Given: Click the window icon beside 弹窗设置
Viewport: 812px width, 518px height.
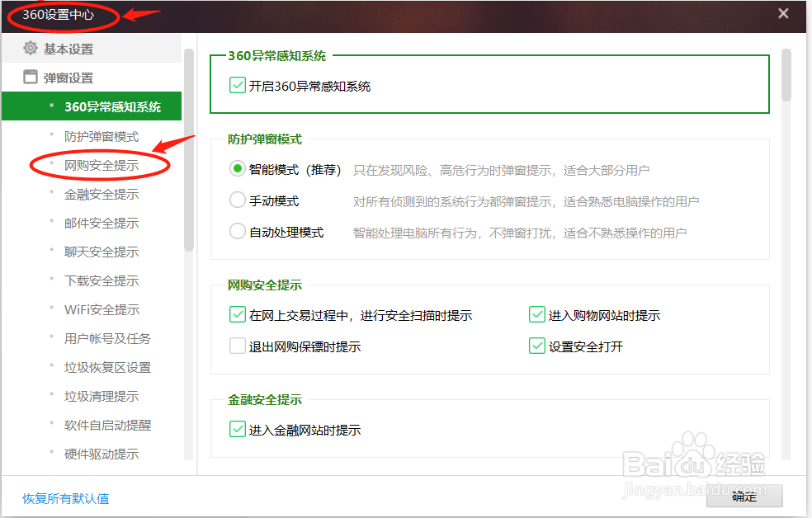Looking at the screenshot, I should [x=31, y=77].
